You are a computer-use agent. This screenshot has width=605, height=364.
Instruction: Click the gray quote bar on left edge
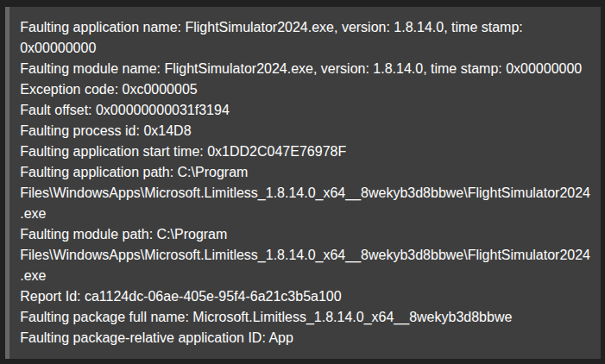click(x=7, y=183)
